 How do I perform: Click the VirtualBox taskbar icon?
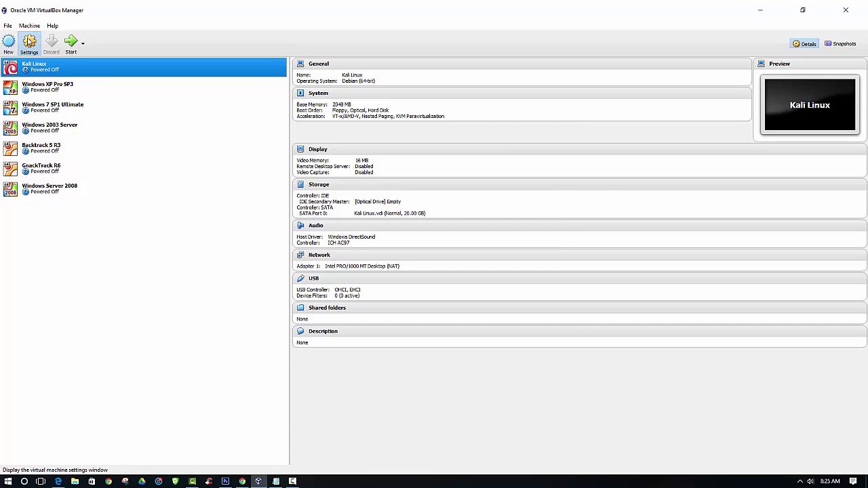click(x=258, y=481)
